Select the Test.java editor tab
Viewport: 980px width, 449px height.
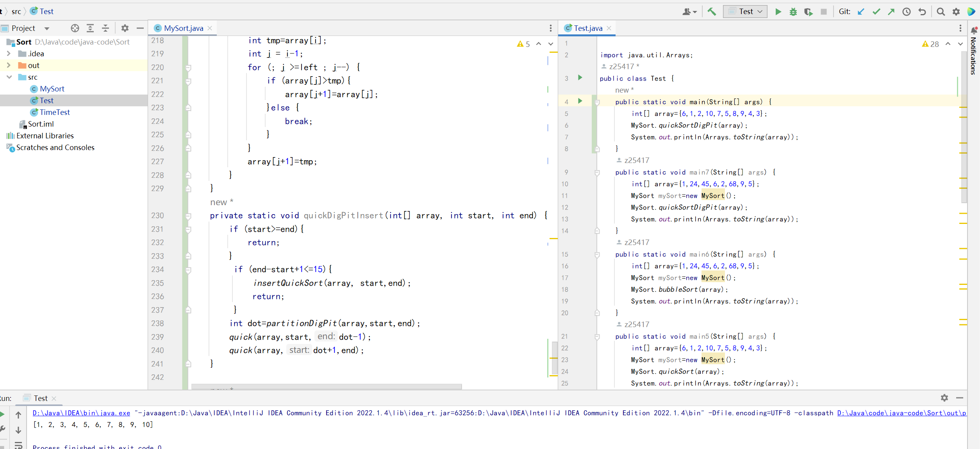point(587,28)
